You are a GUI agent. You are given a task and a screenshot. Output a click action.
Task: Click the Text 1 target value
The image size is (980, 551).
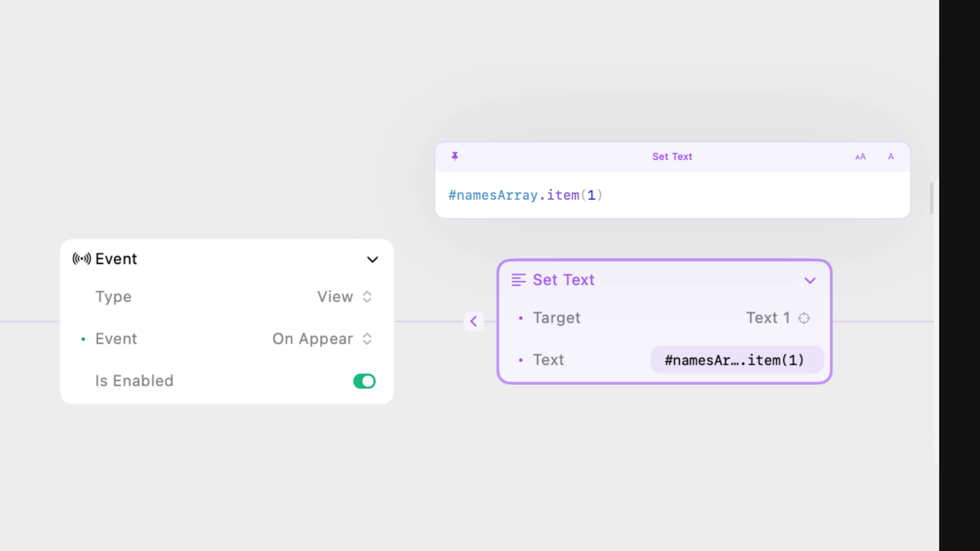tap(768, 318)
